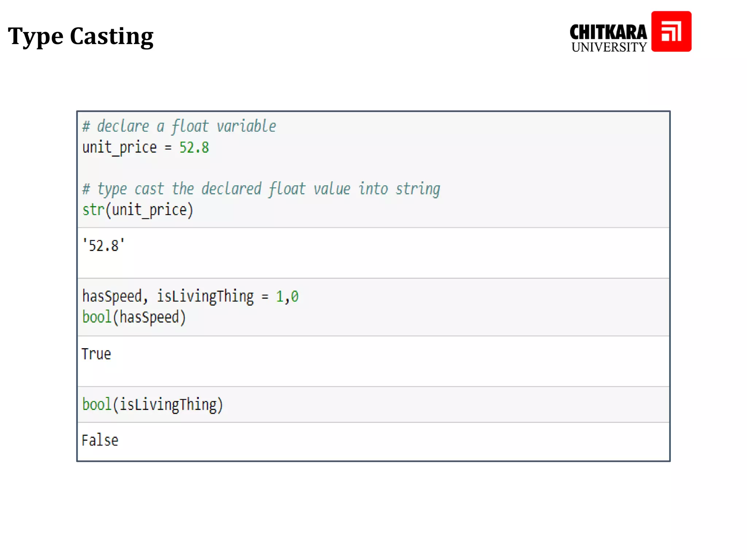Click isLivingThing inside the bool() call
This screenshot has height=560, width=747.
click(168, 404)
